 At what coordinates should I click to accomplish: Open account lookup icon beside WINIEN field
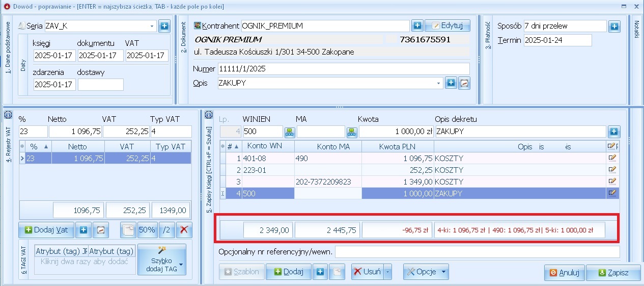(290, 132)
